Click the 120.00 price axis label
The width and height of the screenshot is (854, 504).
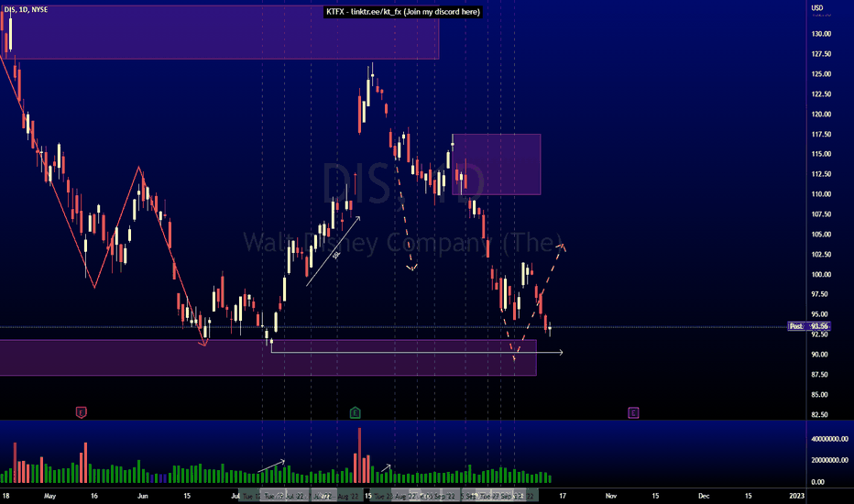tap(821, 115)
